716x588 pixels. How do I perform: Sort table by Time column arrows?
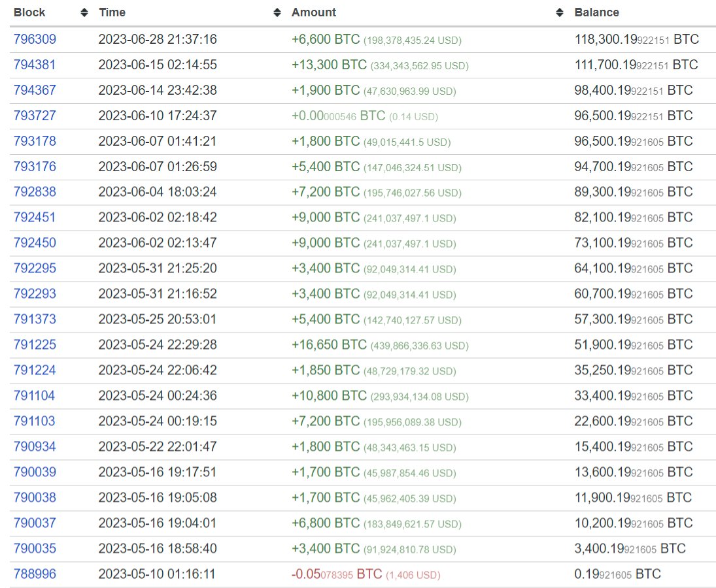pos(277,13)
